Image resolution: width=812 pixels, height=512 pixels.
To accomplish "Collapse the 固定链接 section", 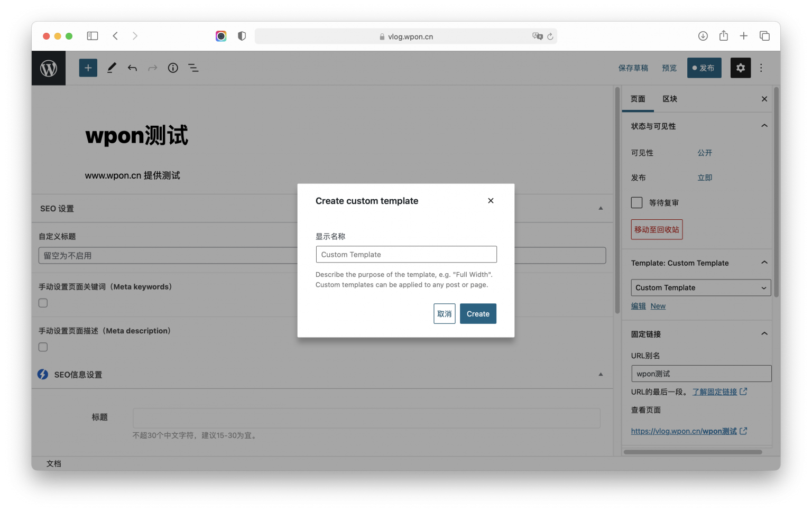I will pyautogui.click(x=764, y=333).
